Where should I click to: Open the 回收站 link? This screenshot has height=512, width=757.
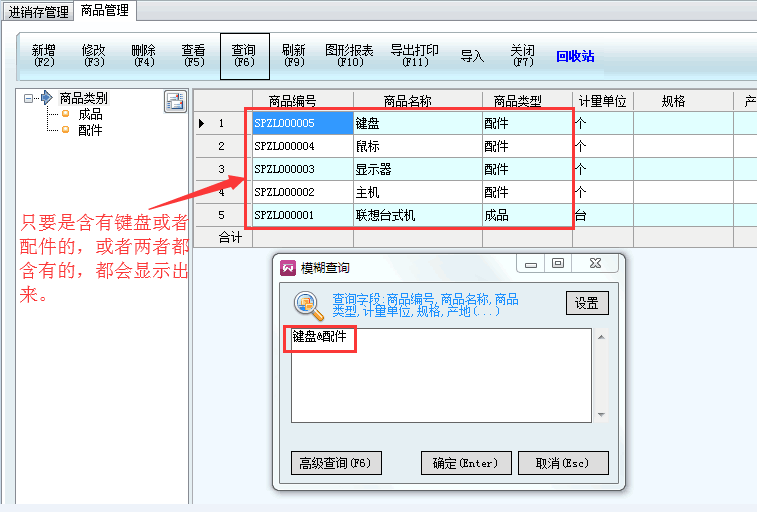[x=575, y=56]
